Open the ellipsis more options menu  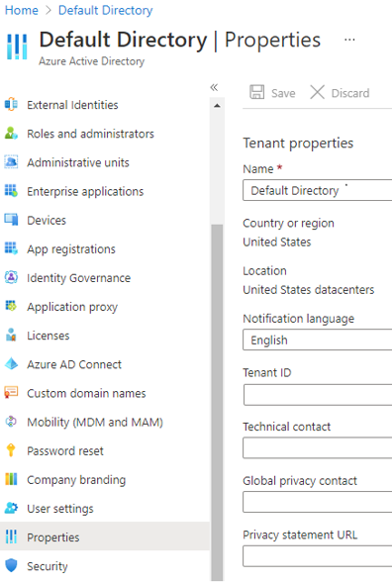[349, 40]
